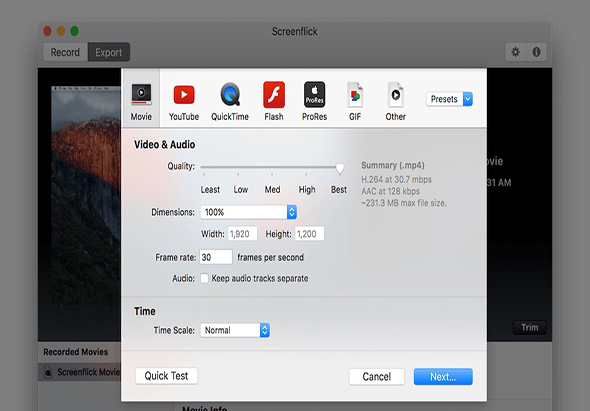Click the info icon in toolbar
The image size is (590, 411).
click(x=537, y=52)
